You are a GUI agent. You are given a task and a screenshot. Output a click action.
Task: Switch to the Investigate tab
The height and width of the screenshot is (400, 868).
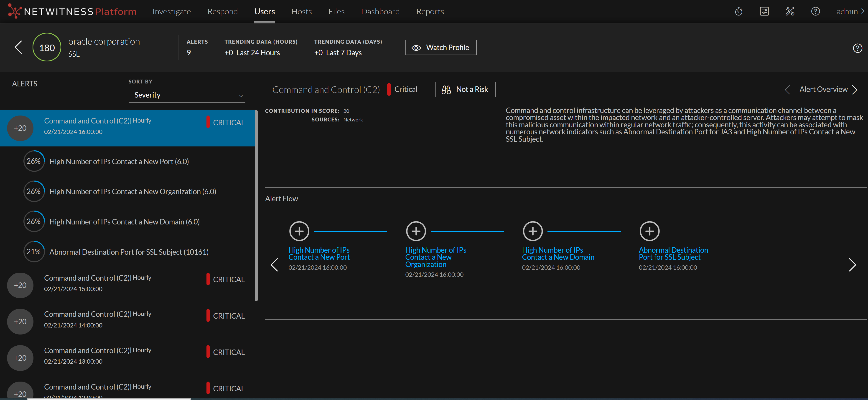(x=171, y=11)
